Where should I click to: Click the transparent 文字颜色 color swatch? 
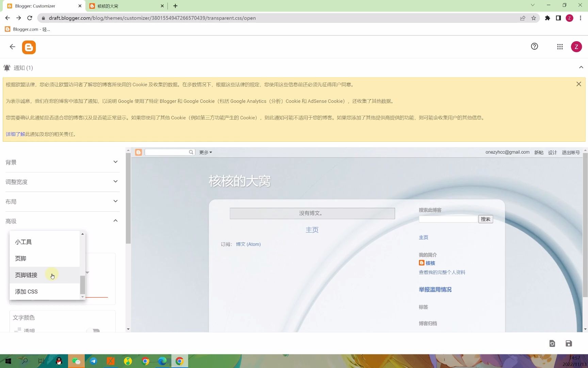18,329
